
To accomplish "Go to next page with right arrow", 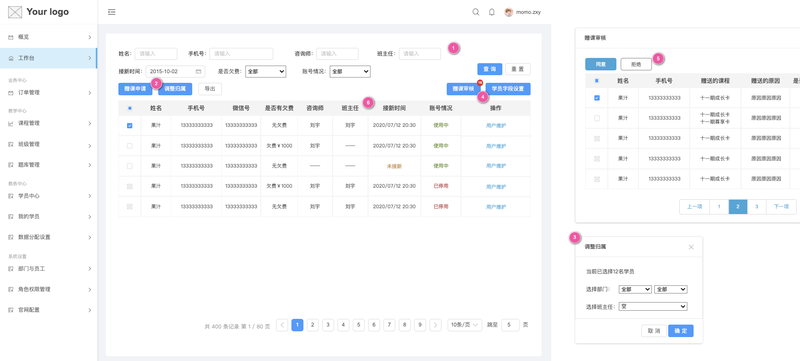I will coord(435,325).
